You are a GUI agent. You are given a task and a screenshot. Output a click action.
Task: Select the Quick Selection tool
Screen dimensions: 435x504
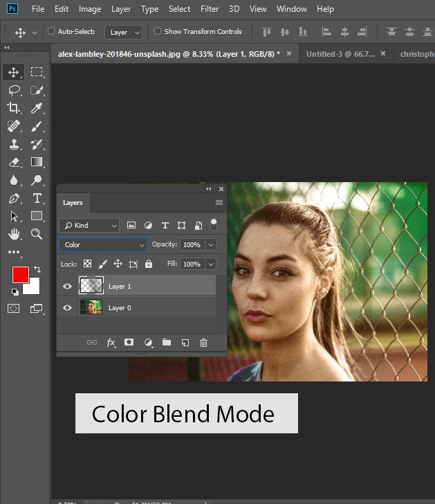tap(36, 90)
